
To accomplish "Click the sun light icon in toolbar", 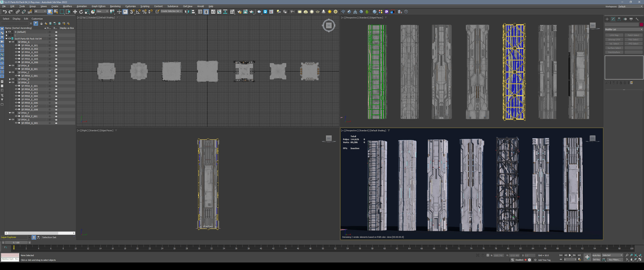I will point(330,12).
